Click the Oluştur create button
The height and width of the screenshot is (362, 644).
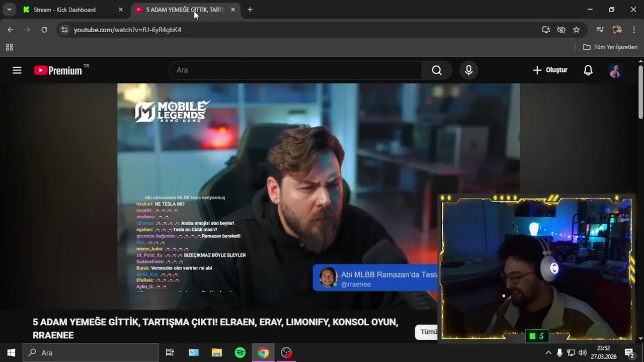click(x=550, y=70)
